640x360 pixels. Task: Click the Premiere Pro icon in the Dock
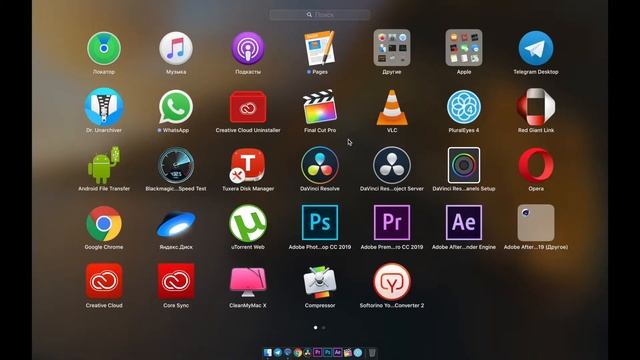click(318, 353)
